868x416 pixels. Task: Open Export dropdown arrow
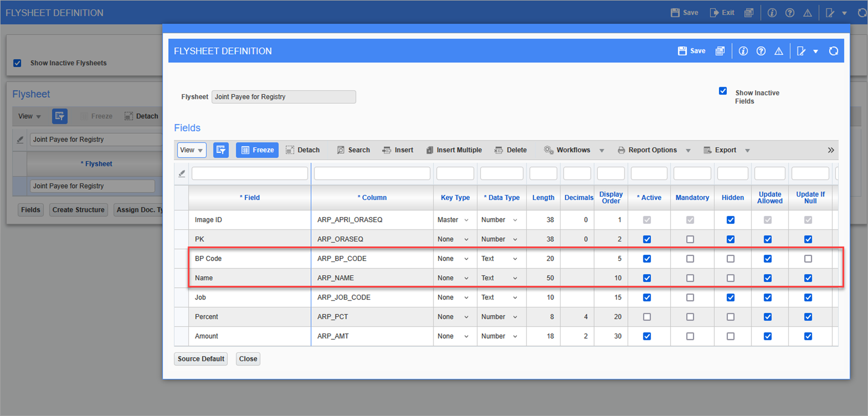click(747, 151)
